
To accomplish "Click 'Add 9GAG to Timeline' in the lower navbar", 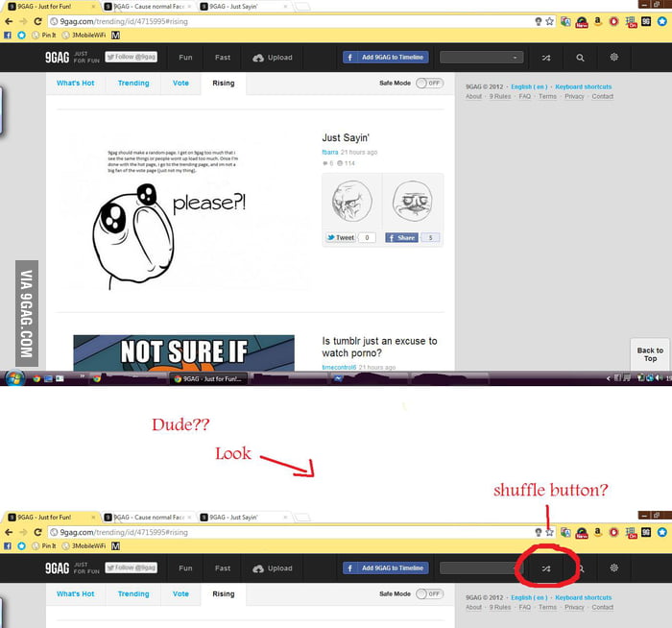I will click(x=385, y=568).
